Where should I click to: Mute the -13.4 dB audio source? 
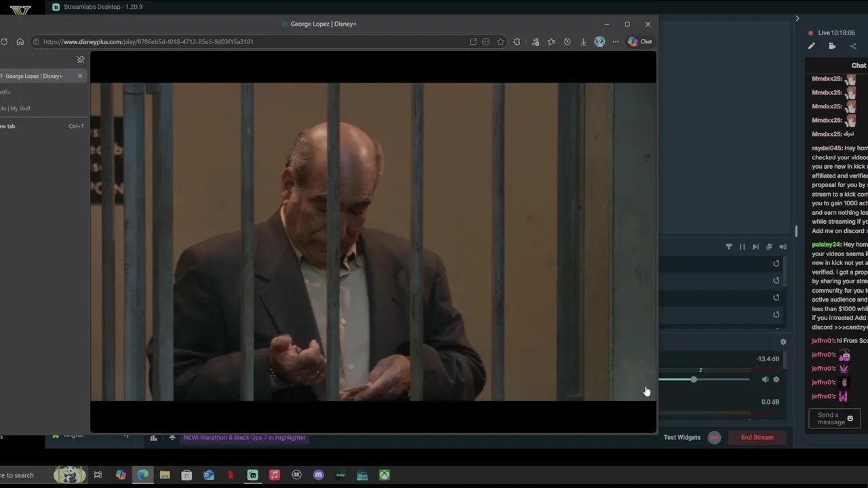[x=765, y=380]
